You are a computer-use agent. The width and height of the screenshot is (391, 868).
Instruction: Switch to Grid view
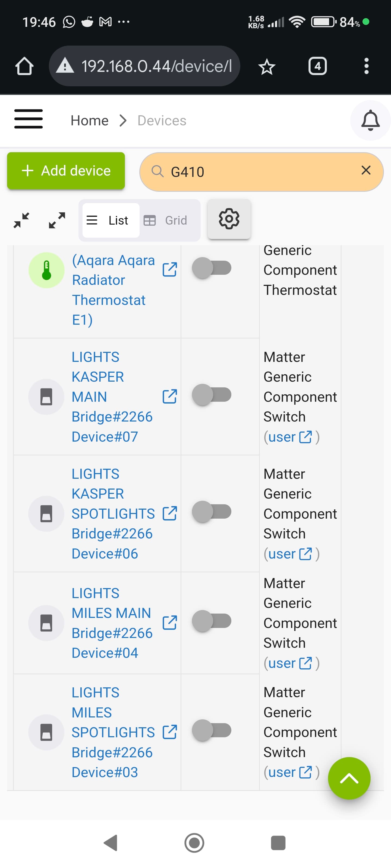tap(166, 220)
